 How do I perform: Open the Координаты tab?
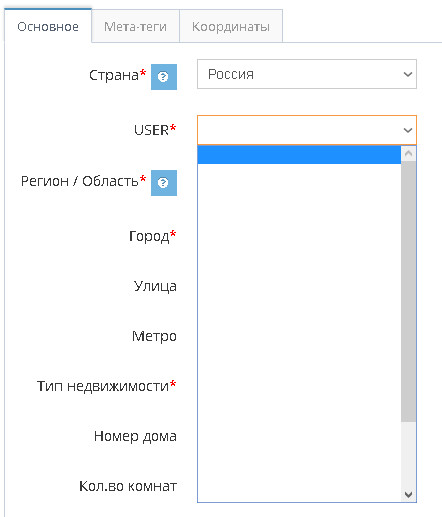pyautogui.click(x=231, y=26)
